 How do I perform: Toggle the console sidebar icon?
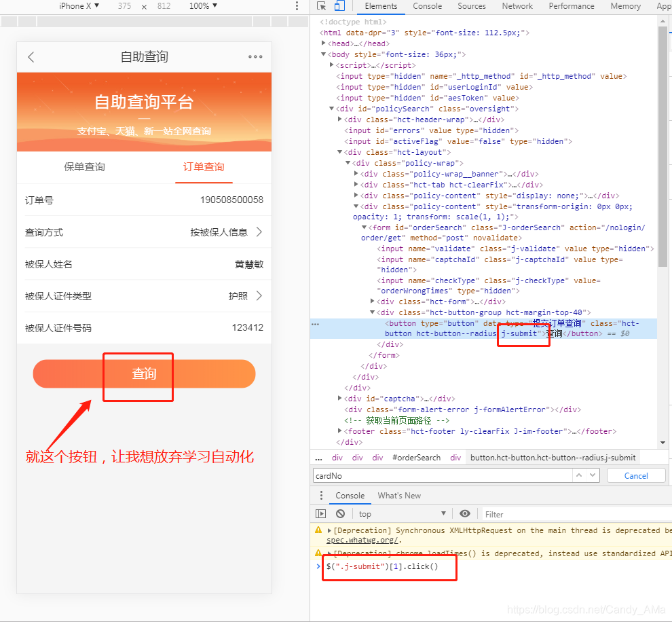coord(320,513)
